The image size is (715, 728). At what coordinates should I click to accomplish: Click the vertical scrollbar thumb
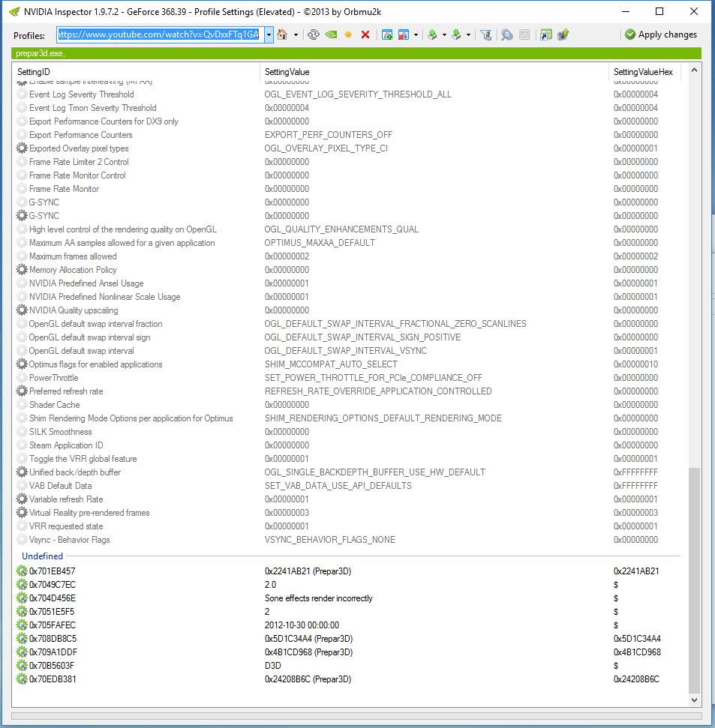point(694,580)
